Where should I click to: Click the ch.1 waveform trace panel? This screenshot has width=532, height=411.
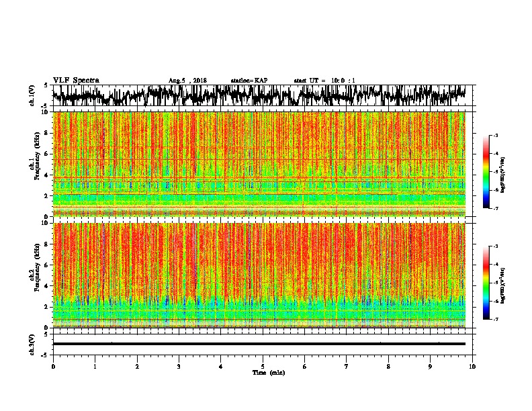[263, 95]
